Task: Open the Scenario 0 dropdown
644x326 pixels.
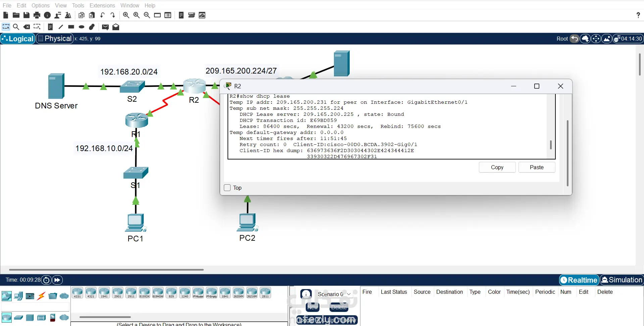Action: [334, 294]
